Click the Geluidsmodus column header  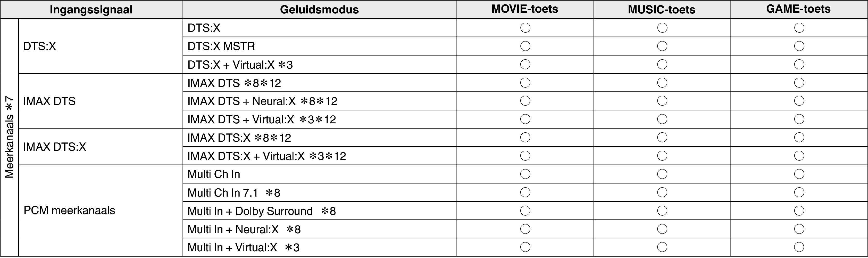click(x=319, y=10)
